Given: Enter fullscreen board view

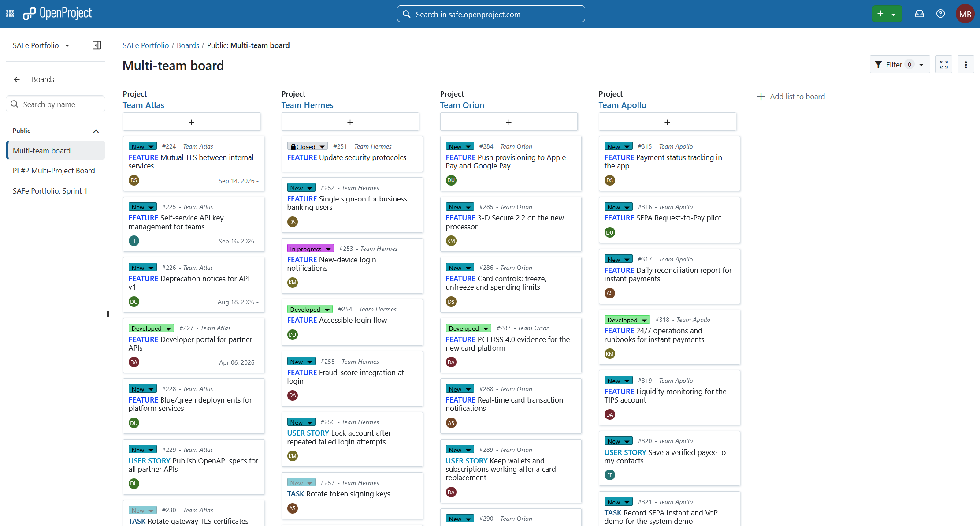Looking at the screenshot, I should [944, 64].
